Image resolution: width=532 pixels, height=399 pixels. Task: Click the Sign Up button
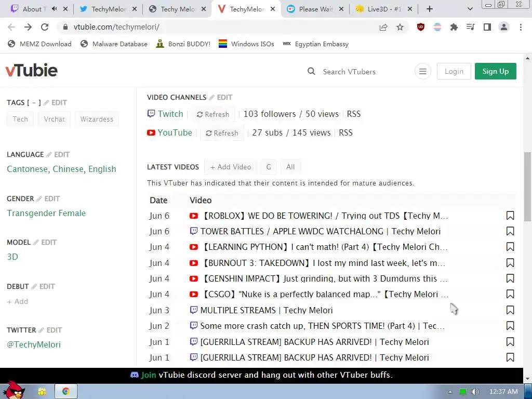coord(495,71)
